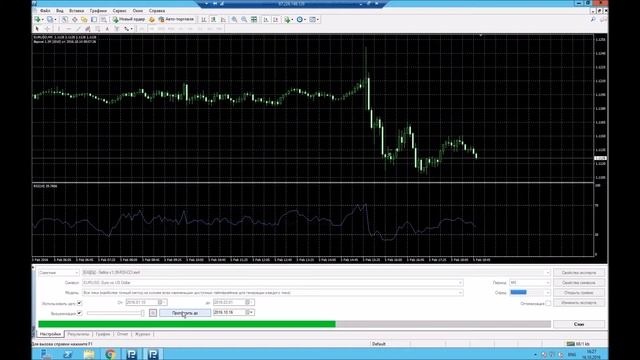
Task: Toggle the Terminal panel toolbar icon
Action: click(x=94, y=19)
